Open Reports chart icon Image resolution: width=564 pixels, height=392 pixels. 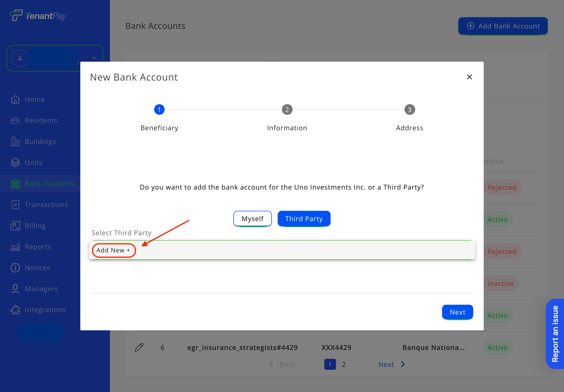pyautogui.click(x=15, y=247)
